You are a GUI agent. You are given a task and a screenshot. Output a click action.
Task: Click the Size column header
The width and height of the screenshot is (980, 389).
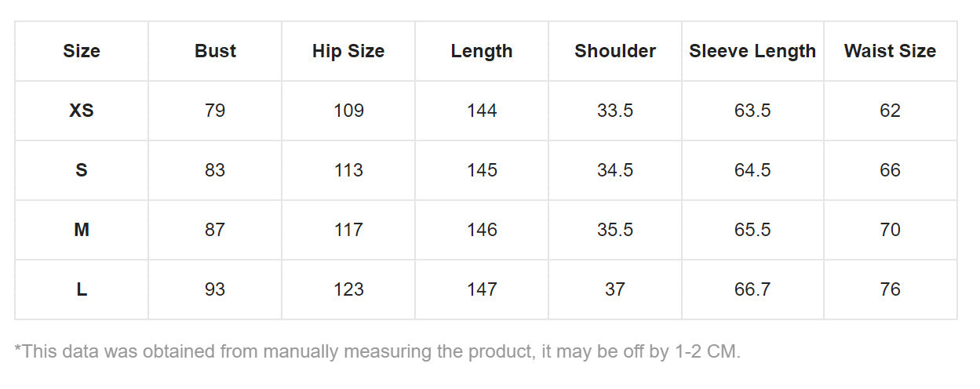[x=82, y=51]
